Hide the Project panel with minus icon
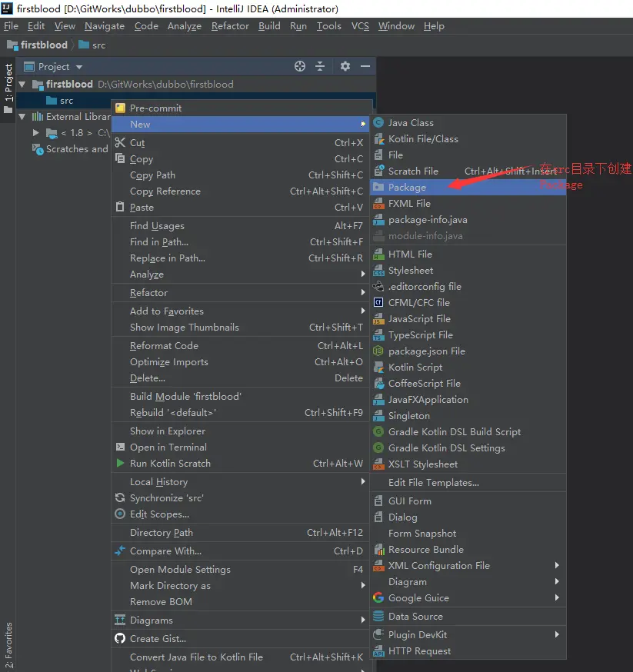Viewport: 633px width, 672px height. [x=365, y=66]
